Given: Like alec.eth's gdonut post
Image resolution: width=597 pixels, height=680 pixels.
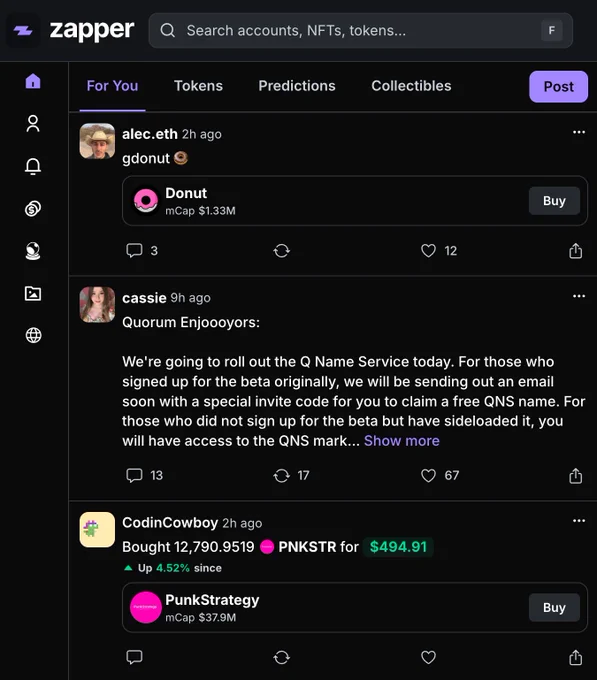Looking at the screenshot, I should (428, 251).
